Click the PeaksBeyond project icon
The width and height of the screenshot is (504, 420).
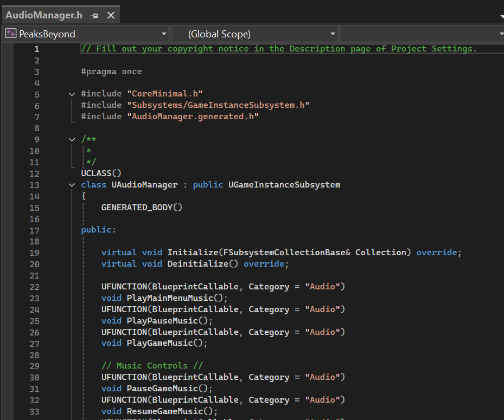tap(10, 34)
